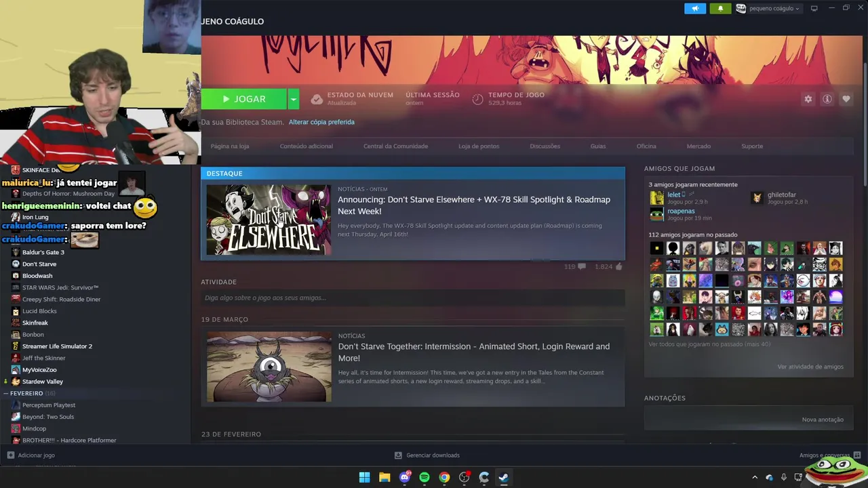Viewport: 868px width, 488px height.
Task: Click the comments count icon on featured news
Action: (x=581, y=267)
